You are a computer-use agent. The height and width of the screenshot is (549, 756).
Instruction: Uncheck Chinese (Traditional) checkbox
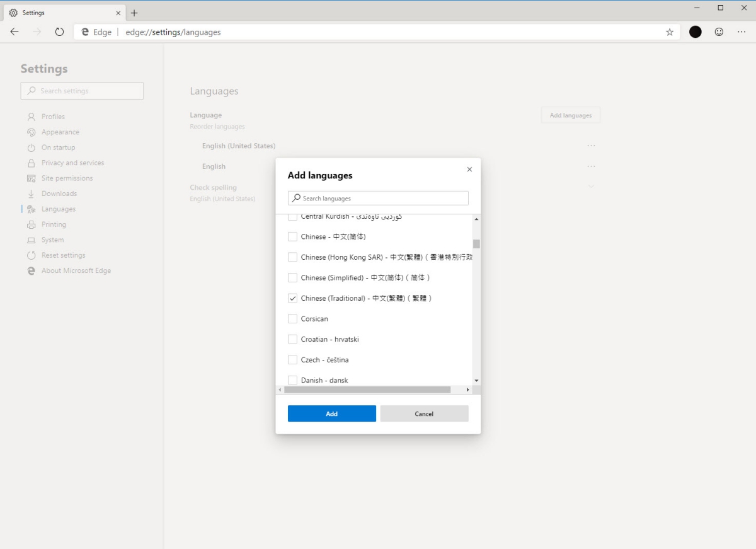[x=292, y=298]
